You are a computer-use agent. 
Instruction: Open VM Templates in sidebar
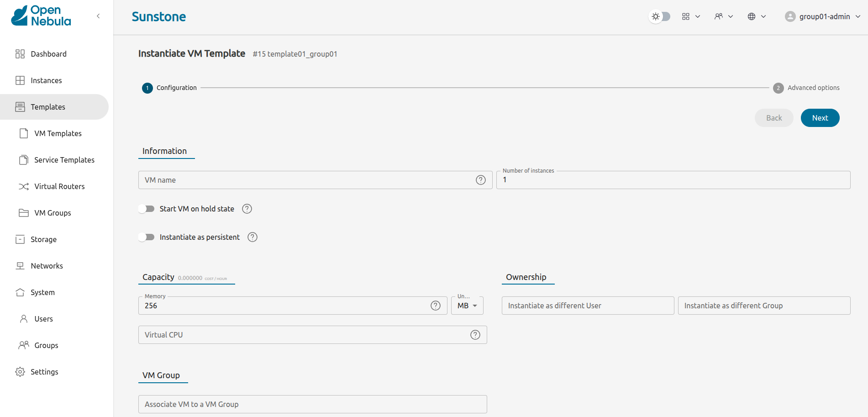tap(58, 133)
